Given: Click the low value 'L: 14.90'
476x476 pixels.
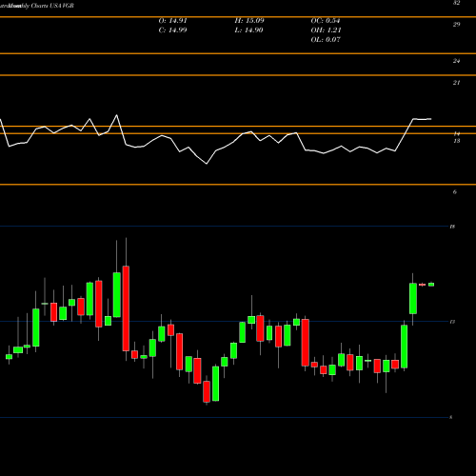Looking at the screenshot, I should [x=248, y=30].
